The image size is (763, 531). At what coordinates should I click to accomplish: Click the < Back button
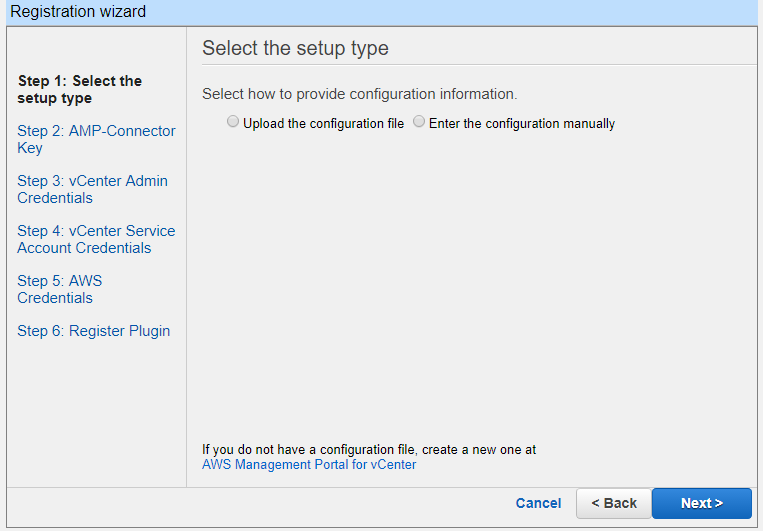coord(614,503)
